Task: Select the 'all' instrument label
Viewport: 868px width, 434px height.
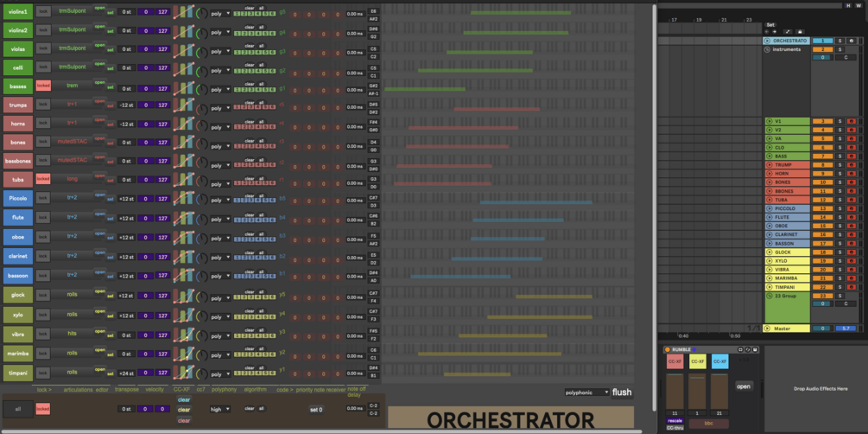Action: 18,409
